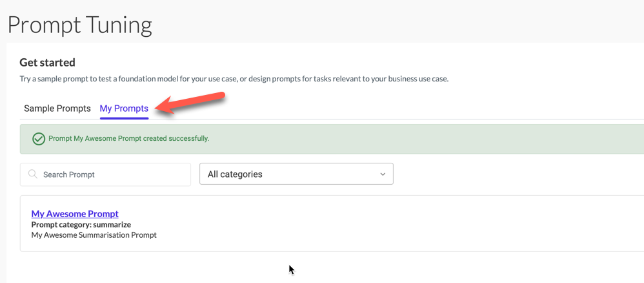
Task: Click the Prompt category: summarize label
Action: [x=81, y=225]
